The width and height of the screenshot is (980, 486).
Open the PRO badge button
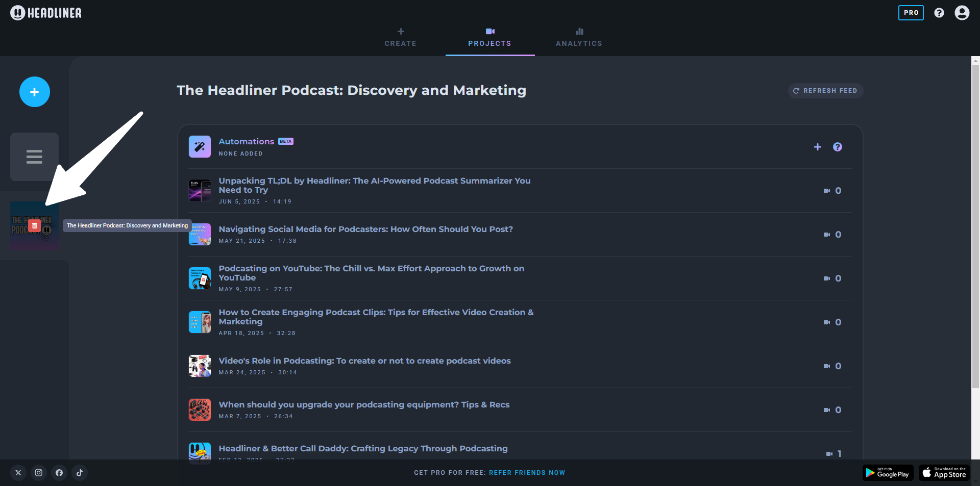pyautogui.click(x=911, y=13)
